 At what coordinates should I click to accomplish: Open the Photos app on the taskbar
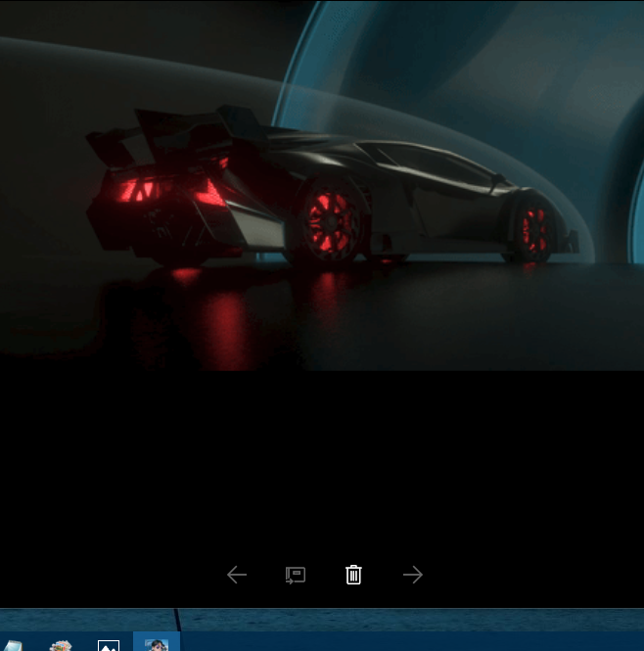coord(109,645)
